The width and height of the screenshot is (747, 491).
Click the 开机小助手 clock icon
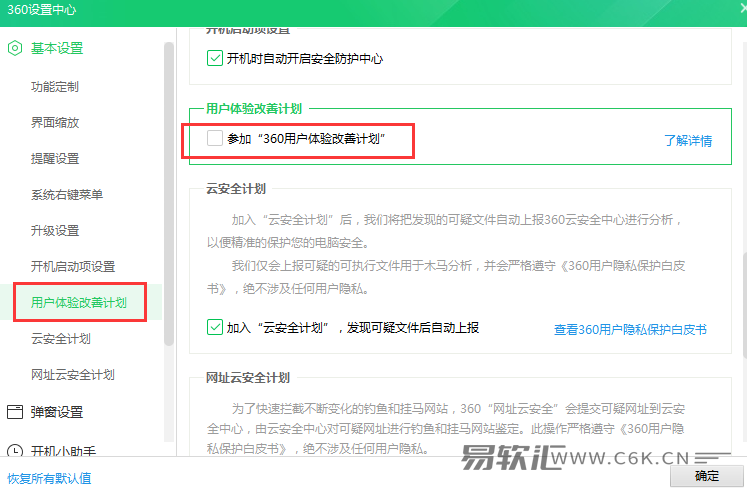15,450
